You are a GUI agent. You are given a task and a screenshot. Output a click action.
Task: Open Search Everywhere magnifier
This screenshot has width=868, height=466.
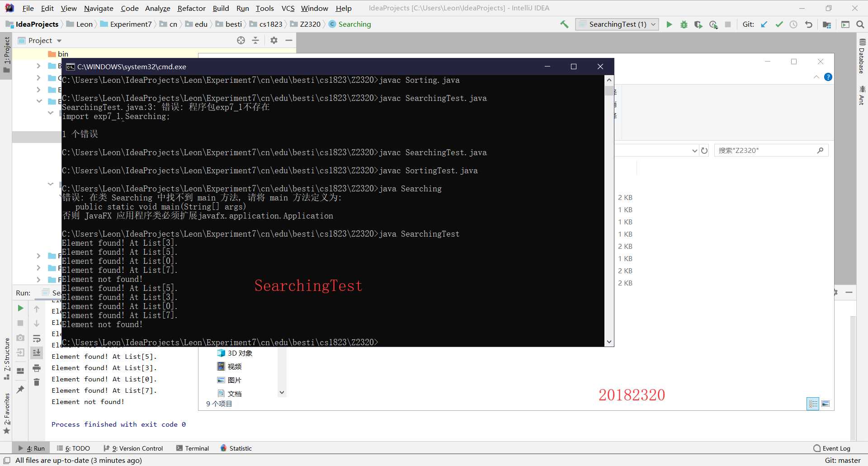point(860,24)
